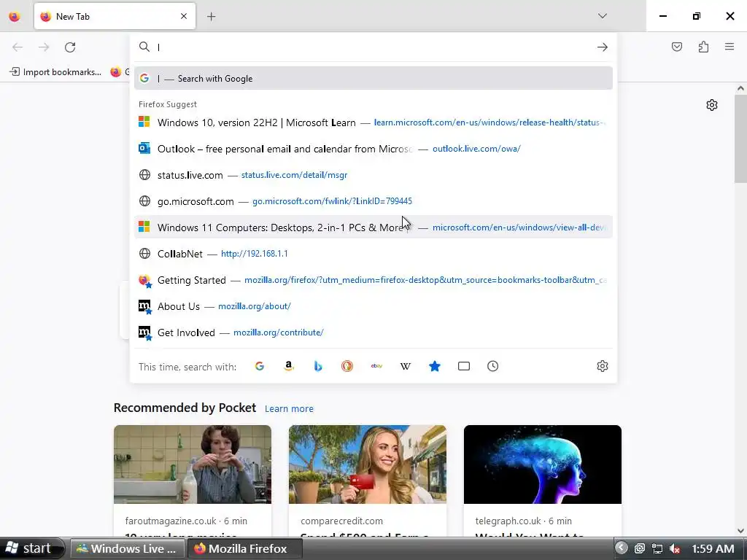Search this time with Wikipedia icon
The image size is (747, 560).
coord(406,366)
